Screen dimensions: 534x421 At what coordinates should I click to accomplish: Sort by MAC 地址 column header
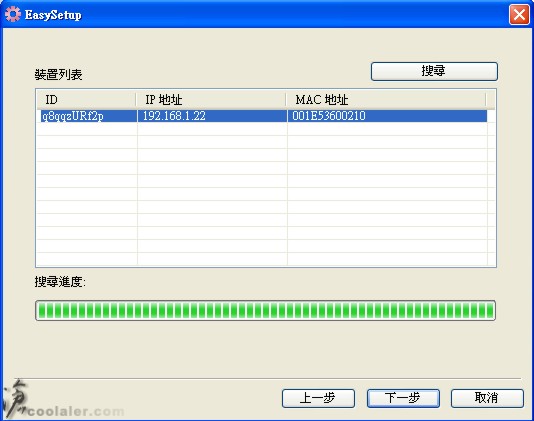click(x=386, y=100)
